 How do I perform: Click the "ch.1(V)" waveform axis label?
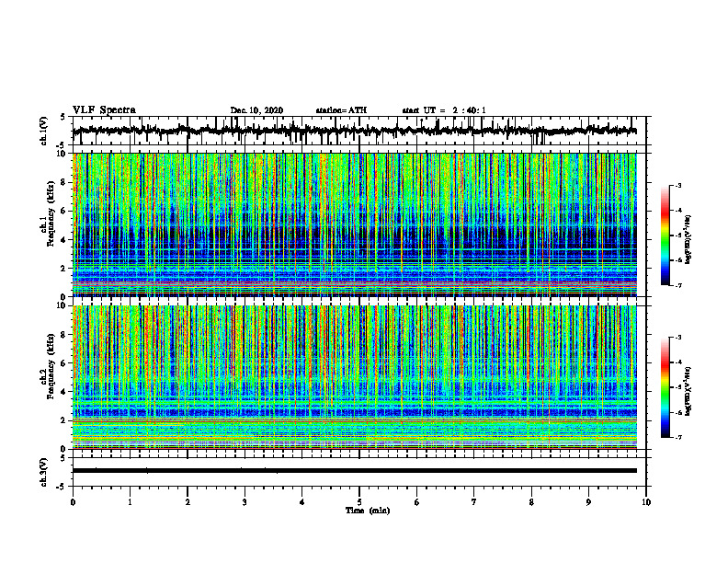point(44,131)
